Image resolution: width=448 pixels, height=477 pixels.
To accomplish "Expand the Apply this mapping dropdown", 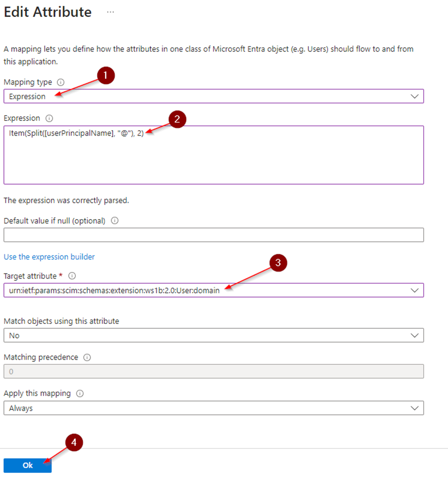I will tap(213, 408).
